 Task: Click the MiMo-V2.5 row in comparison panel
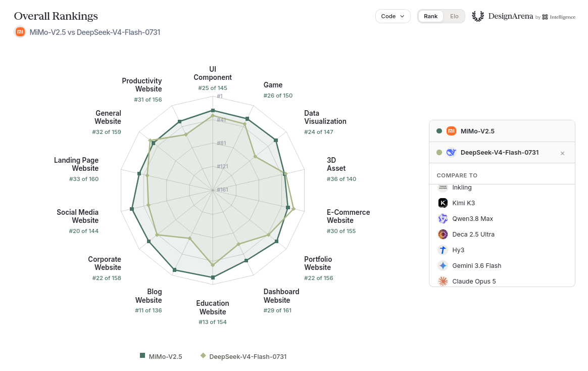click(502, 131)
